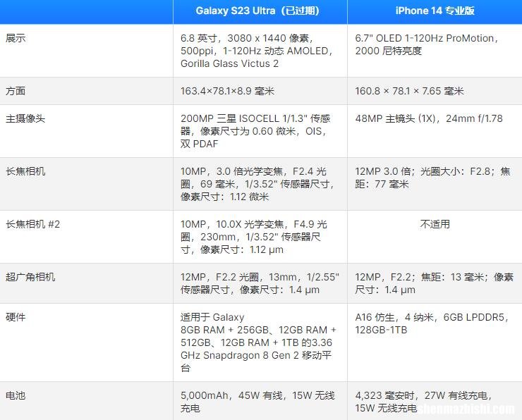The height and width of the screenshot is (420, 522).
Task: Click the 不适用 cell
Action: [435, 237]
